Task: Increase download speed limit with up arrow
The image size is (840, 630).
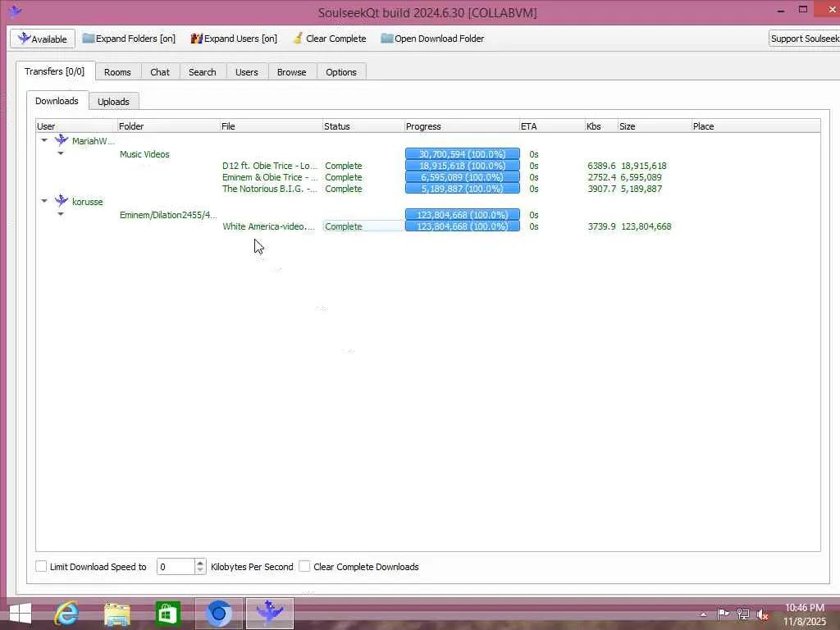Action: (x=200, y=563)
